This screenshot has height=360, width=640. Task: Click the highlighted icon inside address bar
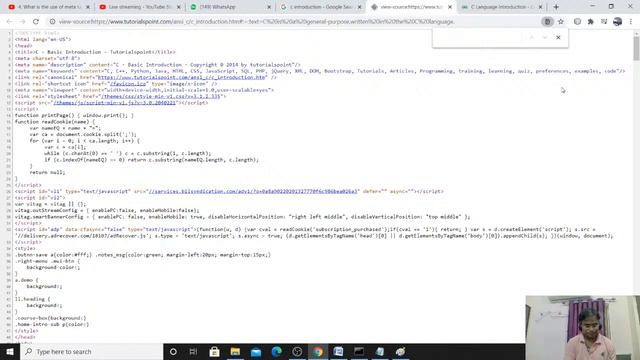[547, 22]
